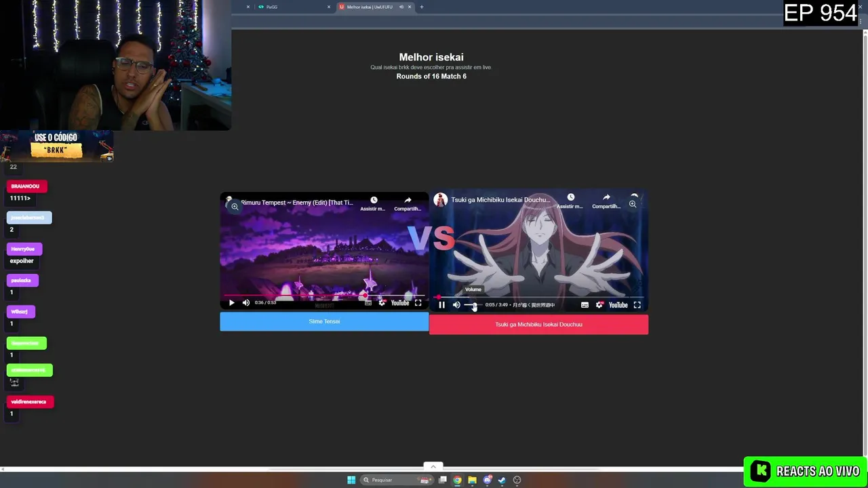Click paulazka chat username
Viewport: 868px width, 488px height.
22,280
